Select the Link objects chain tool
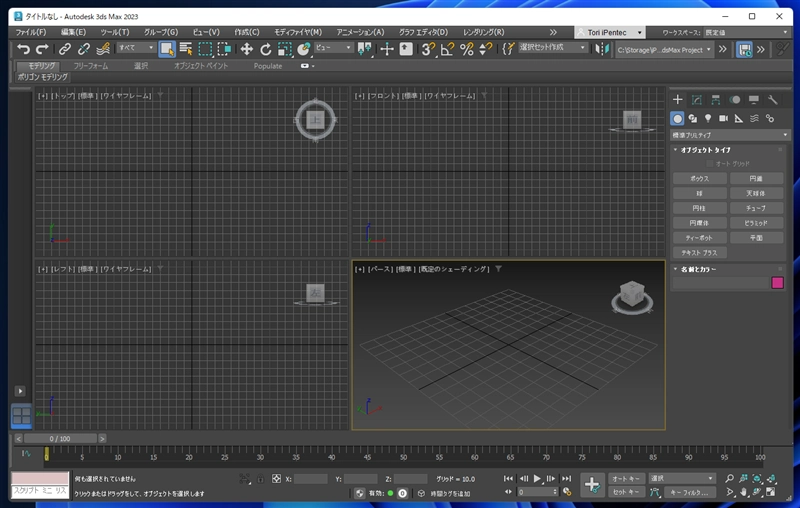 [x=65, y=49]
